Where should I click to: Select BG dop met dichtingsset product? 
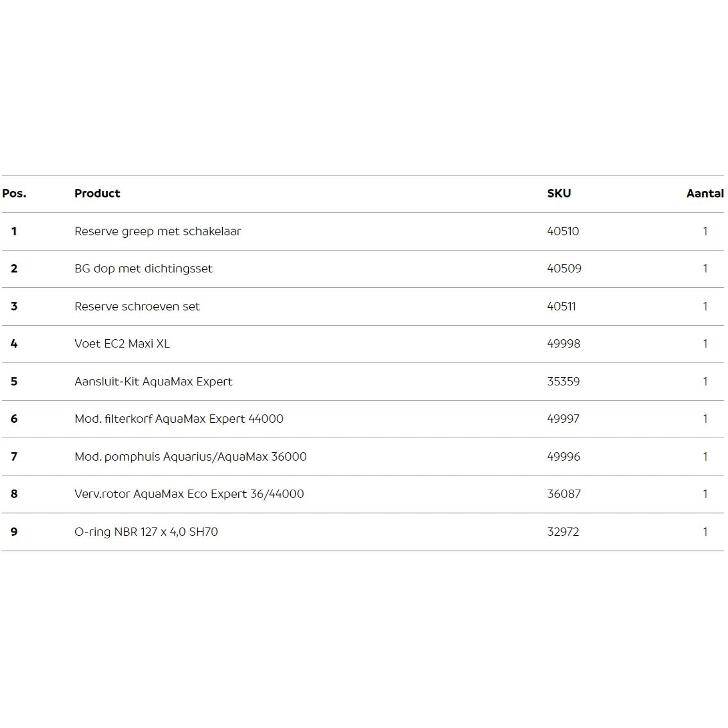(143, 268)
